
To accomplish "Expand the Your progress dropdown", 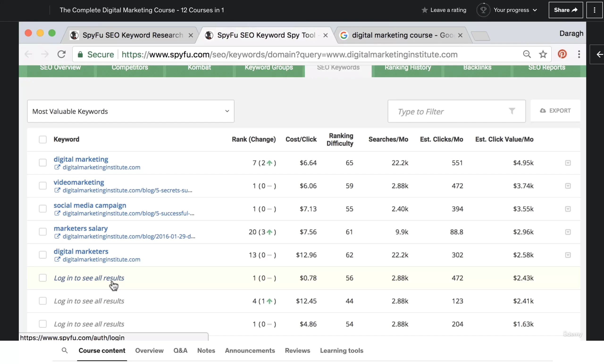I will pyautogui.click(x=515, y=10).
